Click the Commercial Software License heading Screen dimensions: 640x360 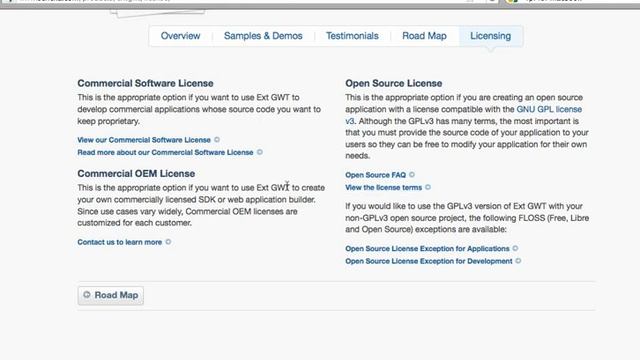(x=145, y=83)
